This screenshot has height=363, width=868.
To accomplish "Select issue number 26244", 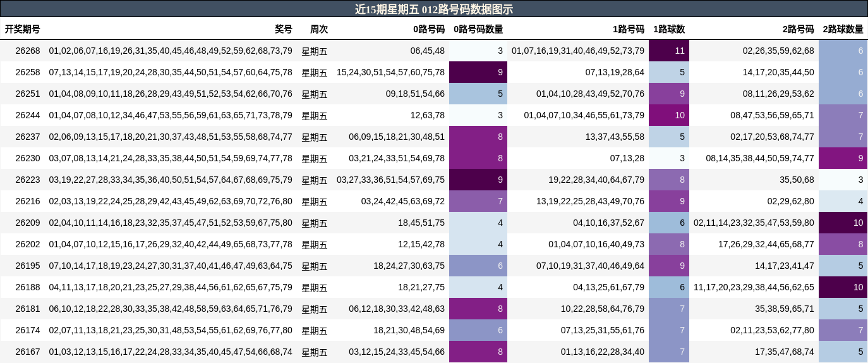I will pyautogui.click(x=28, y=115).
